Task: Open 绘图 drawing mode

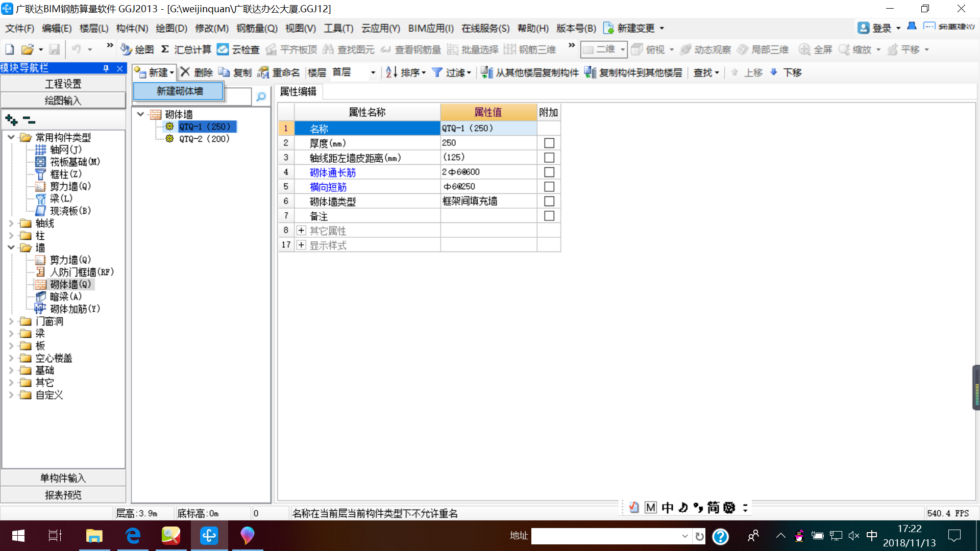Action: (x=137, y=49)
